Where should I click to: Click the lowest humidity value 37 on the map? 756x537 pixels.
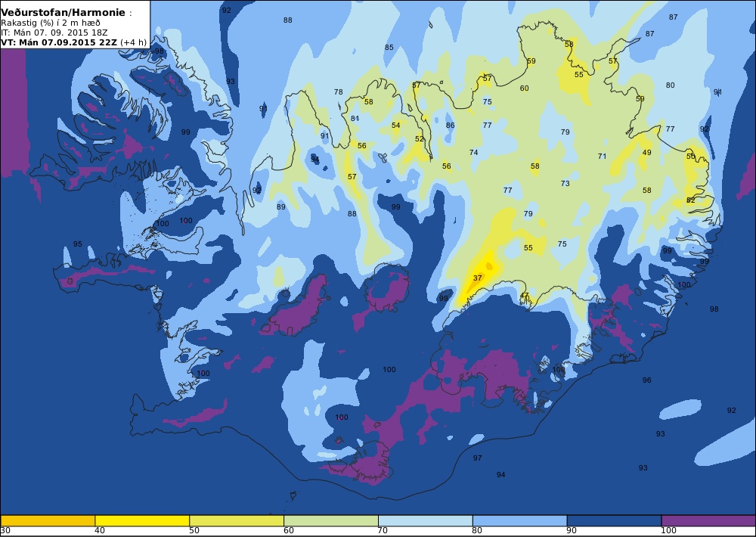pyautogui.click(x=477, y=278)
